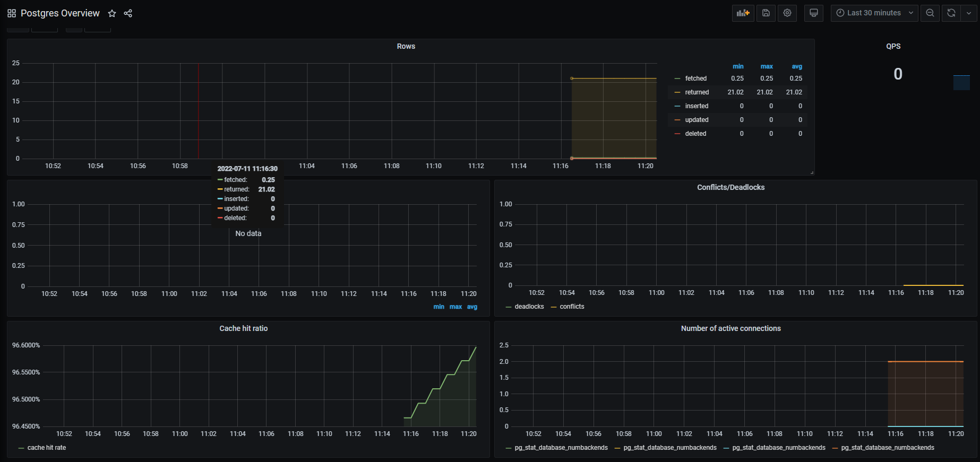Toggle deadlocks series in Conflicts legend
980x462 pixels.
pyautogui.click(x=529, y=307)
